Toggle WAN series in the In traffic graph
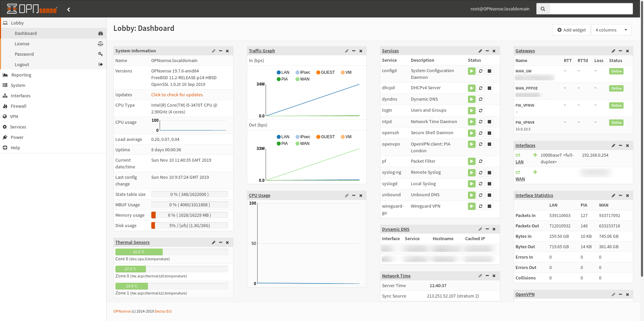The image size is (644, 321). pos(303,79)
